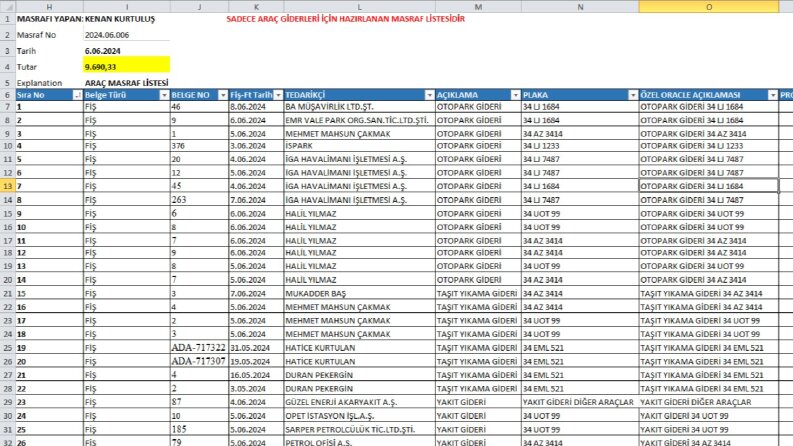
Task: Click the belge no 87 cell
Action: [x=199, y=402]
